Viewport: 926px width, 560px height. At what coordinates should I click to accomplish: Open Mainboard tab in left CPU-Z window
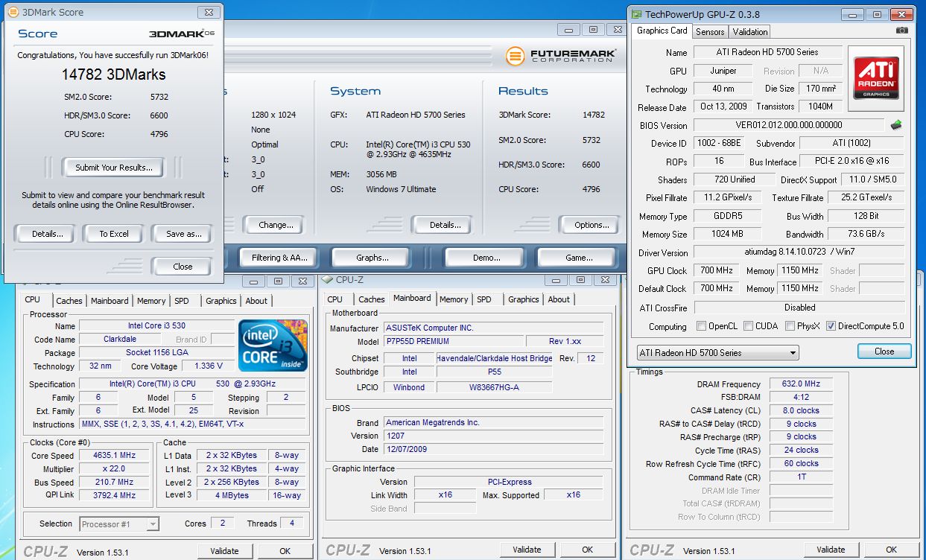click(110, 301)
